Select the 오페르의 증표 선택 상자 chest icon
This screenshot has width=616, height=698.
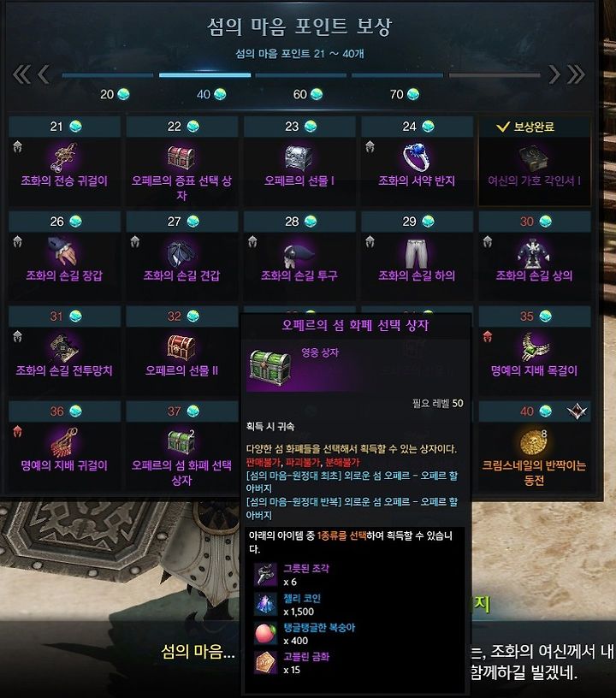[x=181, y=157]
